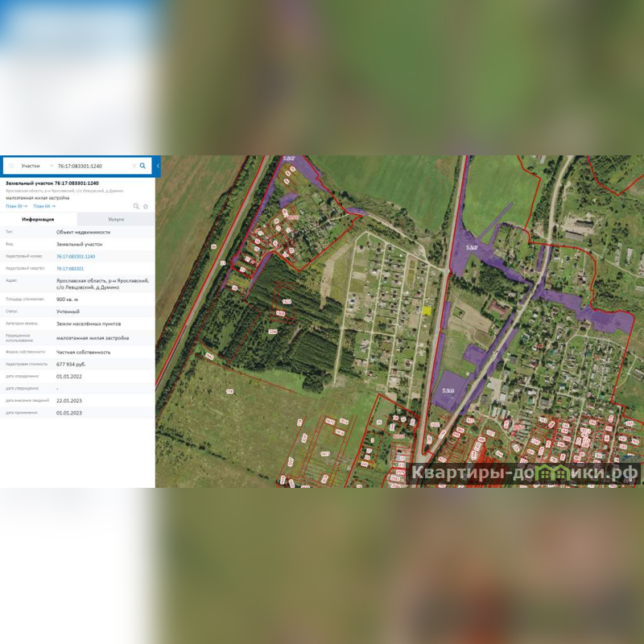The height and width of the screenshot is (644, 644).
Task: Select the 'Информация' tab
Action: click(39, 219)
